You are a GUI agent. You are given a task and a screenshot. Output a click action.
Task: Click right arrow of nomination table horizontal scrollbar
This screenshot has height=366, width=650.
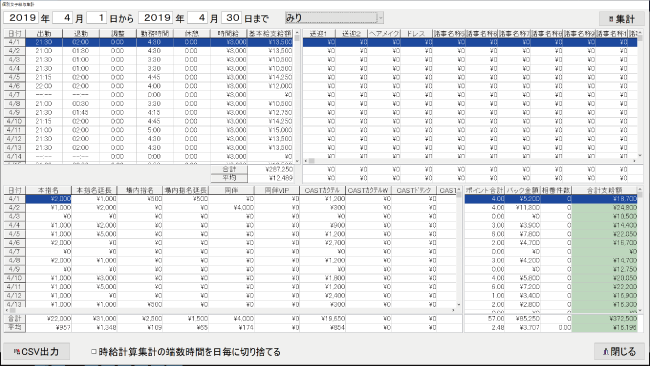click(453, 310)
